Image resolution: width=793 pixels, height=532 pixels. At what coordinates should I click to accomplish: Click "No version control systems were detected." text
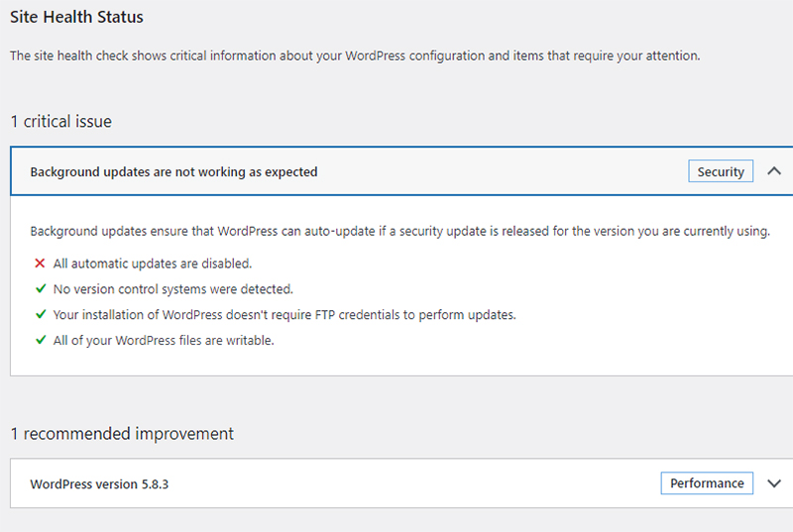(x=173, y=289)
